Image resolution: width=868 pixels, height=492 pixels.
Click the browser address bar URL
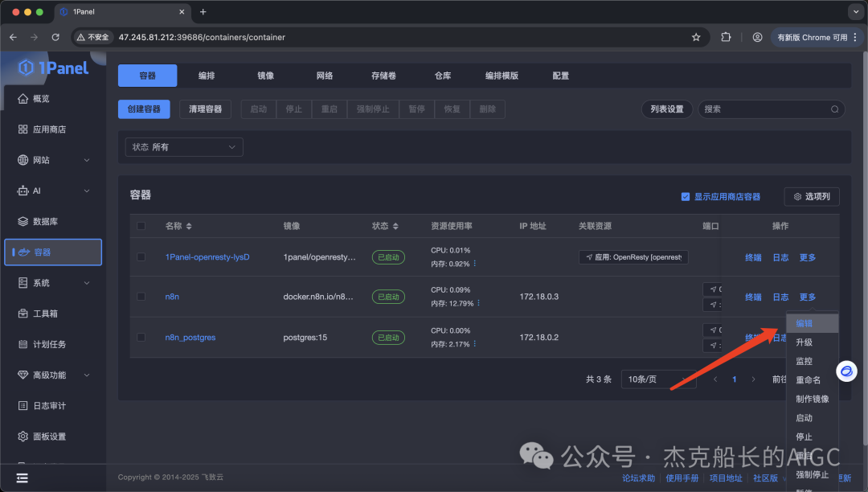coord(202,37)
